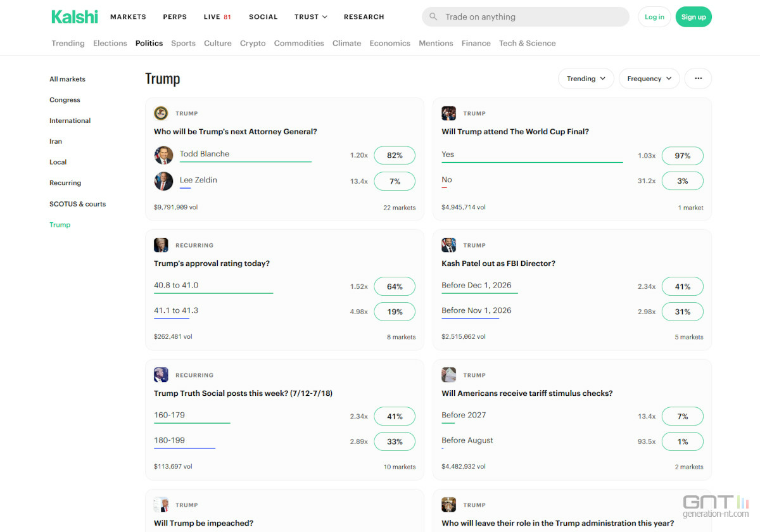Select Iran in sidebar
Viewport: 760px width, 532px height.
[56, 141]
